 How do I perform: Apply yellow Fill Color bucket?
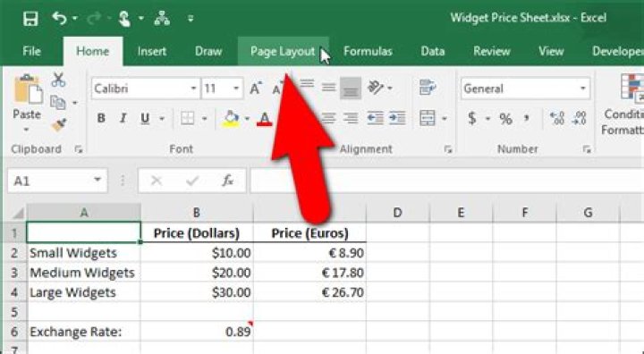231,119
